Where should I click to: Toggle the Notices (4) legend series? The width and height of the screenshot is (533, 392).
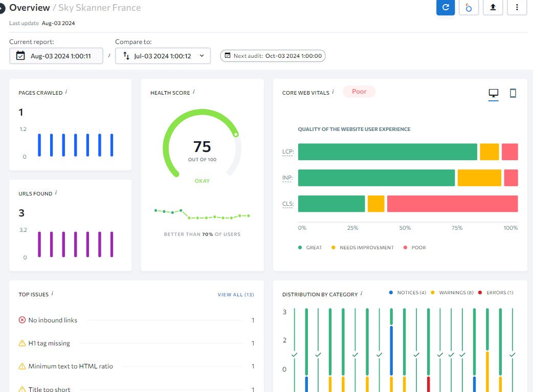click(408, 292)
